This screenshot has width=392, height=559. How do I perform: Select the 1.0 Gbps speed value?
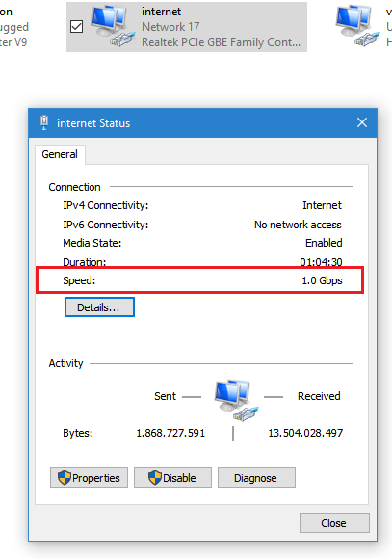click(322, 280)
